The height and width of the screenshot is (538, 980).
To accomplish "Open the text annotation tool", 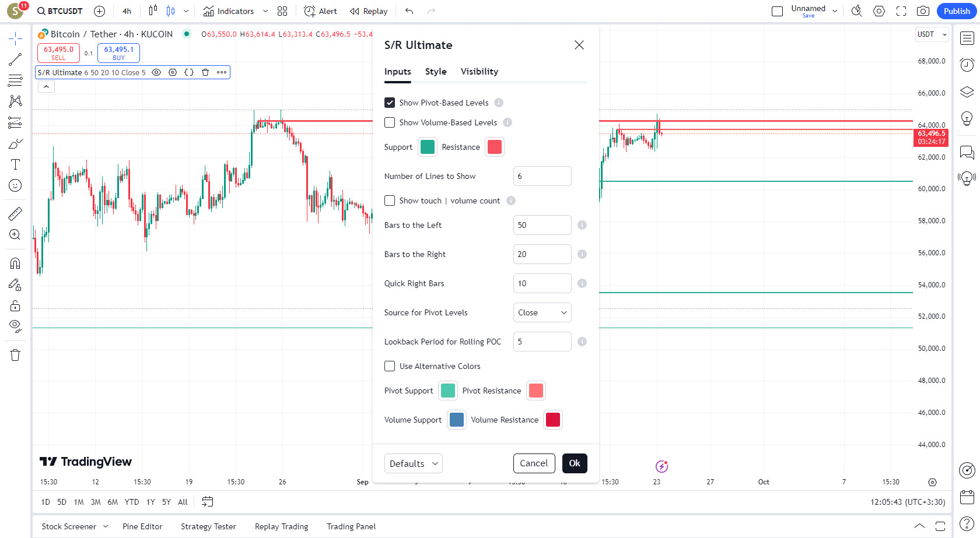I will click(15, 164).
